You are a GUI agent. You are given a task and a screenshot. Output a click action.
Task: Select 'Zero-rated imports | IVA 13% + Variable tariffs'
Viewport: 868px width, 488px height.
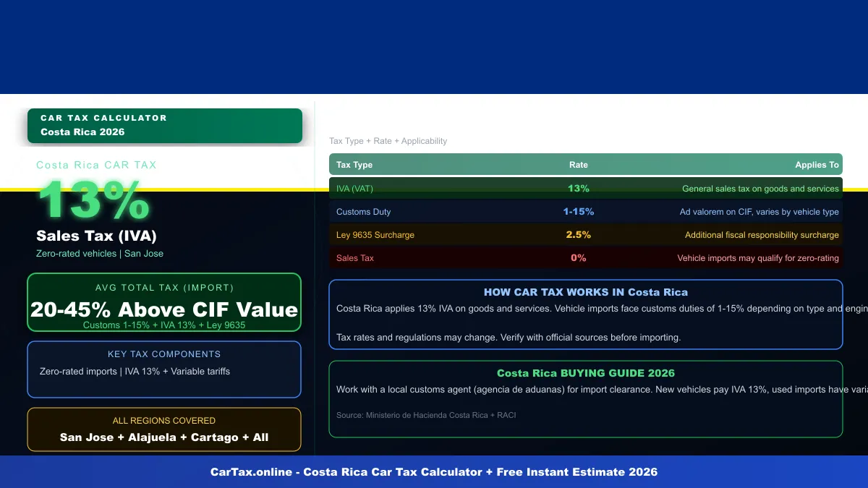tap(135, 372)
